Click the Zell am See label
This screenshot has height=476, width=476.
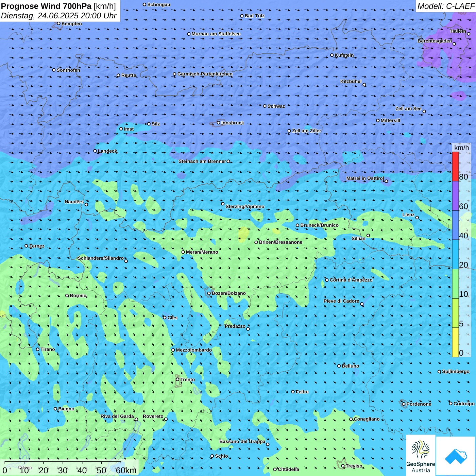(408, 108)
